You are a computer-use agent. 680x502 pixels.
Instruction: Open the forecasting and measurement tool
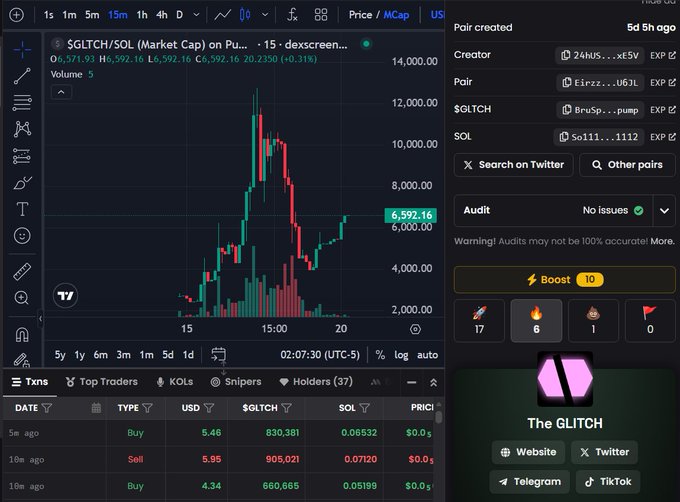pyautogui.click(x=22, y=156)
